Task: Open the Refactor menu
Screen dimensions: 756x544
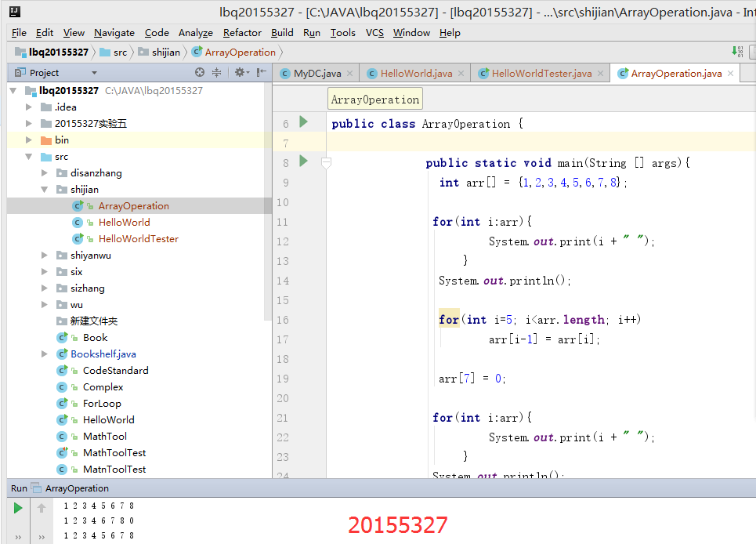Action: click(x=242, y=33)
